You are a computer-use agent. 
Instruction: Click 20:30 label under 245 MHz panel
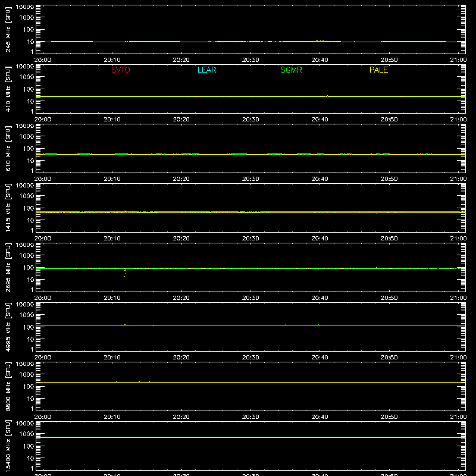[x=250, y=60]
